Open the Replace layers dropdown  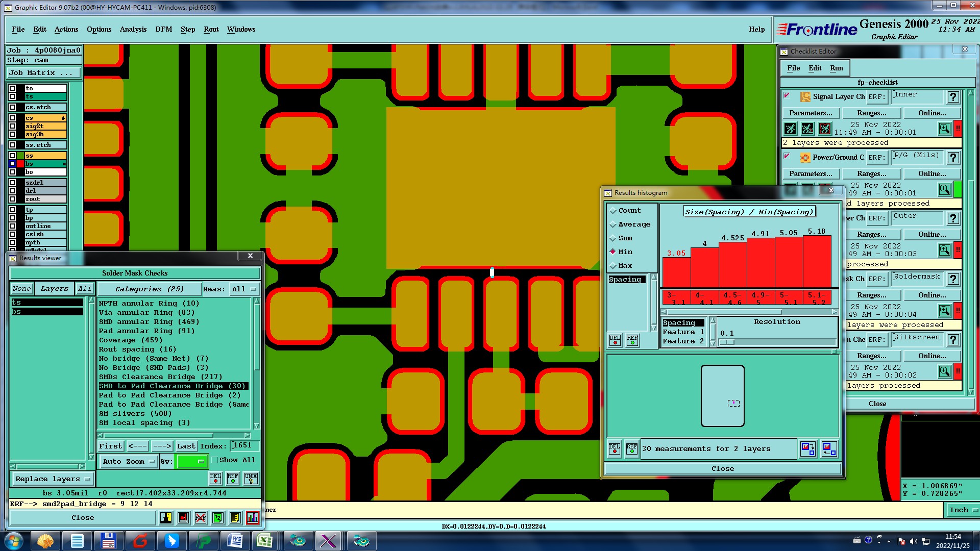[x=52, y=479]
